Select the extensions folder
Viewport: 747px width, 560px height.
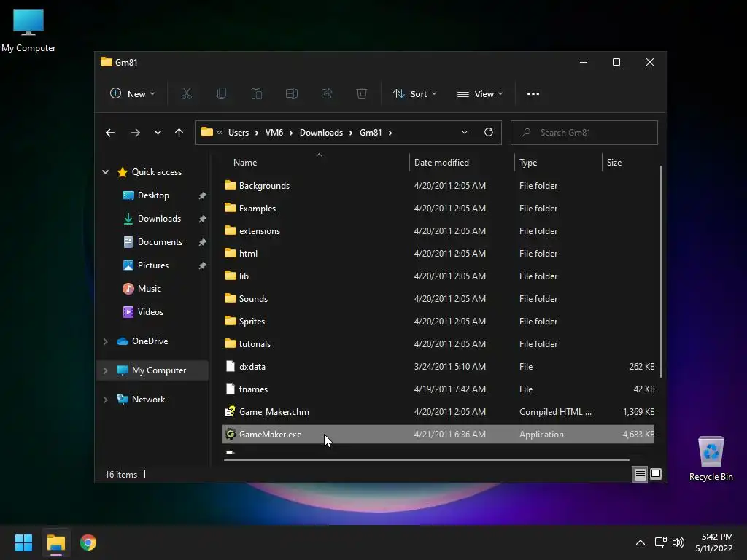tap(438, 231)
